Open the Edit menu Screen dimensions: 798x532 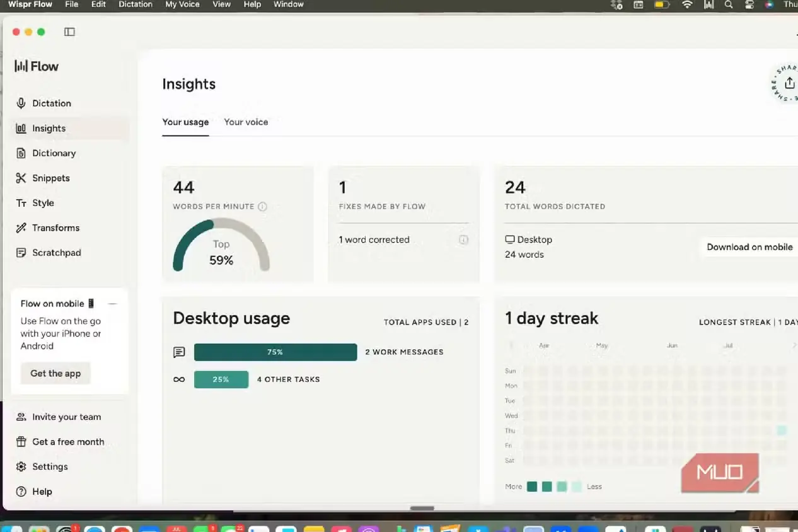98,4
